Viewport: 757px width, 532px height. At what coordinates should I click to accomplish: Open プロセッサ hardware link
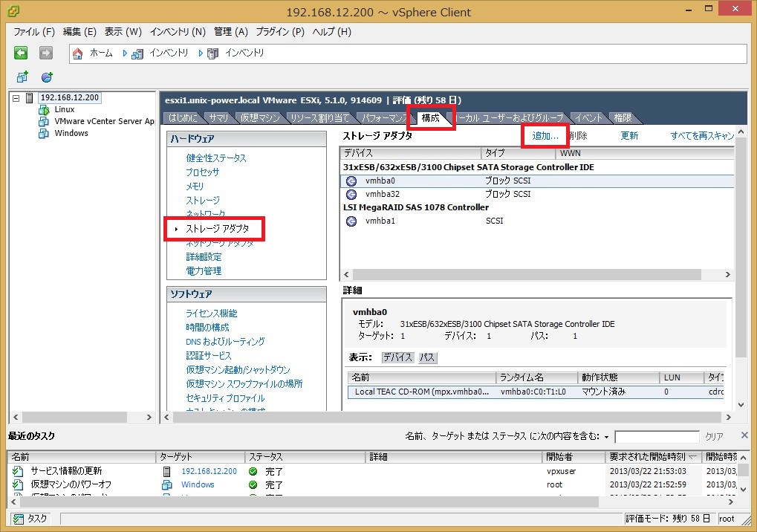click(203, 172)
